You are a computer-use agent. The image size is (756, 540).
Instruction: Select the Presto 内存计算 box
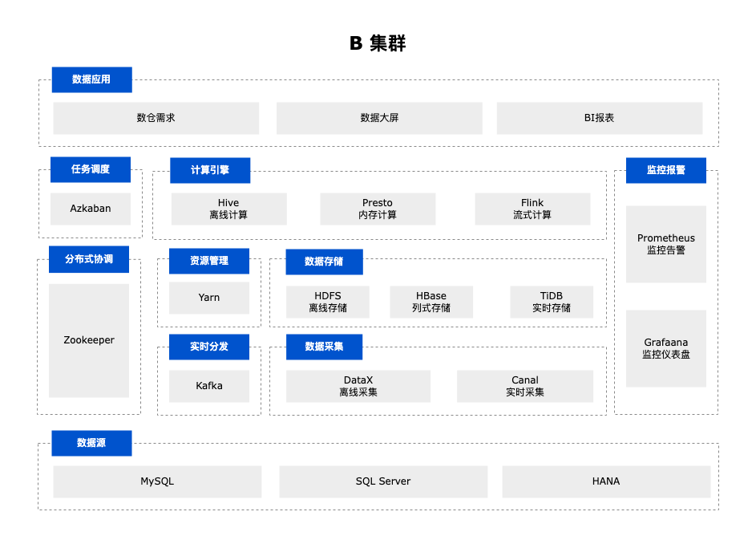[x=378, y=209]
